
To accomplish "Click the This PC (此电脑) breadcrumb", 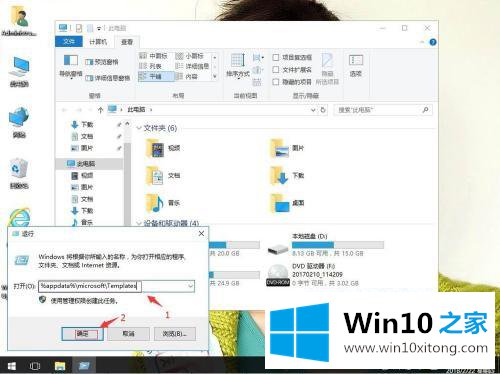I will (136, 110).
